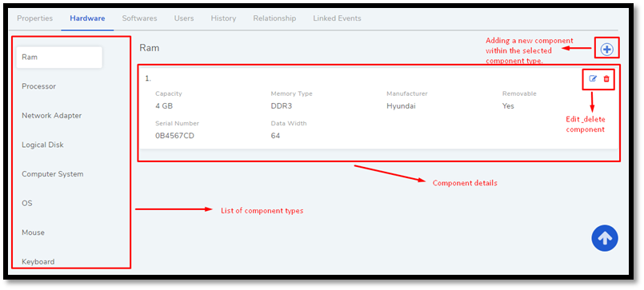
Task: Click the Removable field label
Action: coord(519,93)
